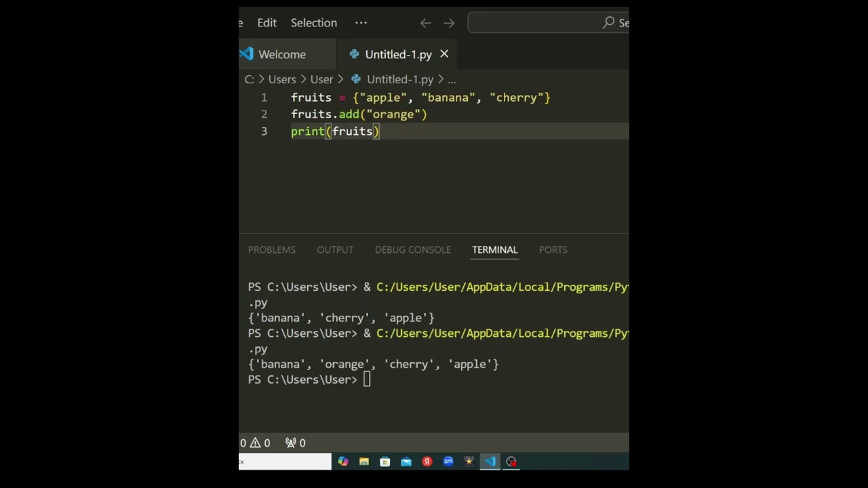Image resolution: width=868 pixels, height=488 pixels.
Task: Open the PROBLEMS panel tab
Action: tap(272, 250)
